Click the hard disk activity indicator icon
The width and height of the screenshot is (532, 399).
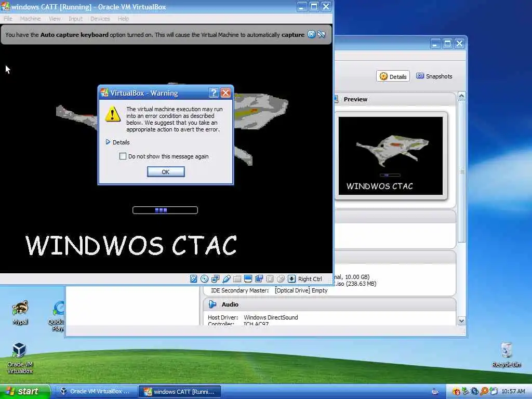pyautogui.click(x=193, y=279)
